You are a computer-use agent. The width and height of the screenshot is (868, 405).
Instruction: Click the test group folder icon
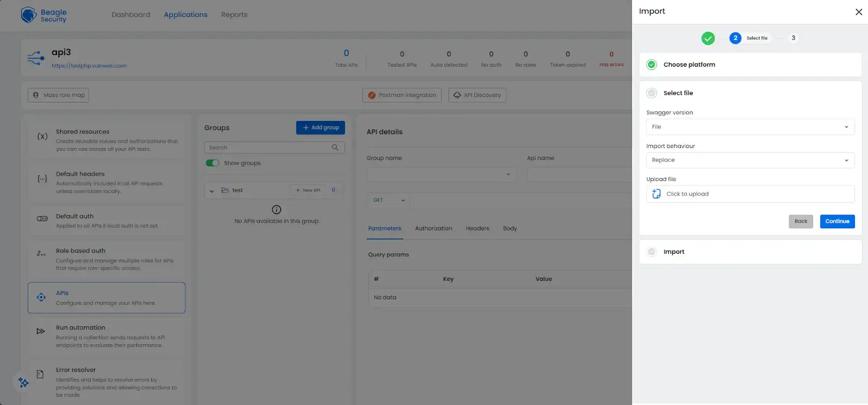coord(225,190)
